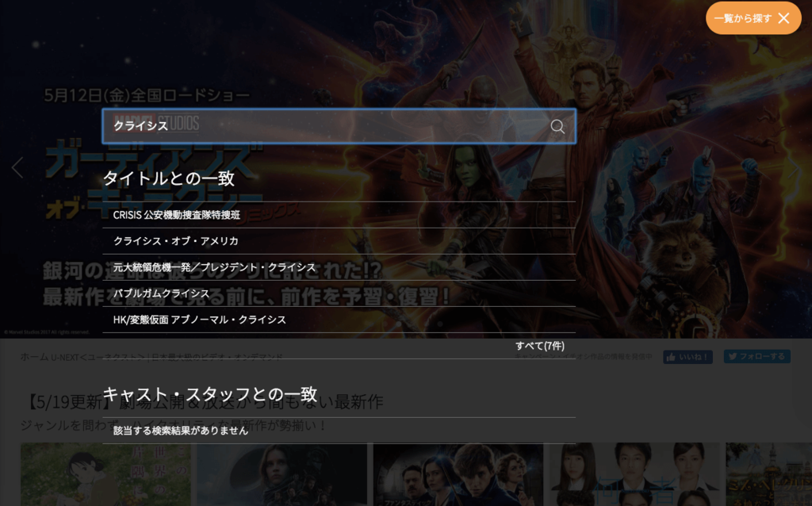
Task: Click the magnifying glass search icon
Action: click(x=557, y=126)
